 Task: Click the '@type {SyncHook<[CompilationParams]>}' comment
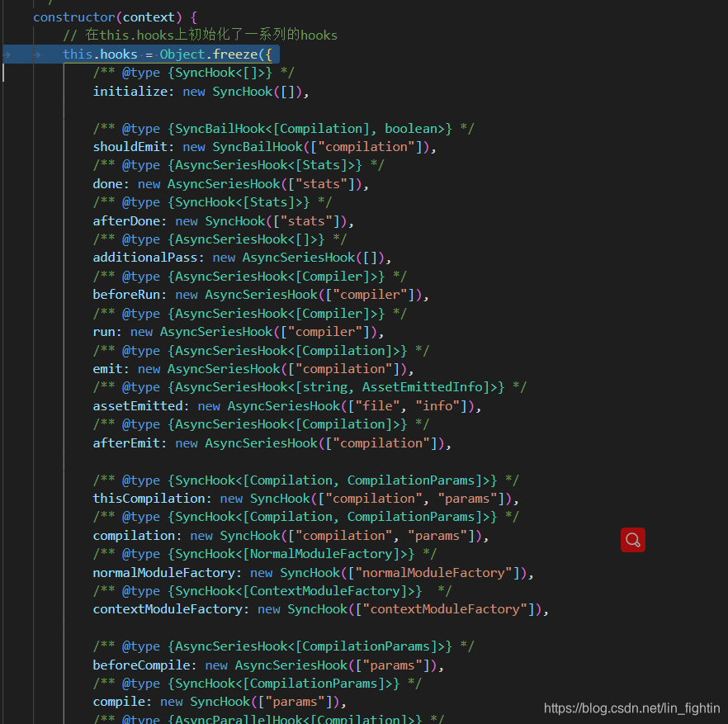tap(257, 684)
